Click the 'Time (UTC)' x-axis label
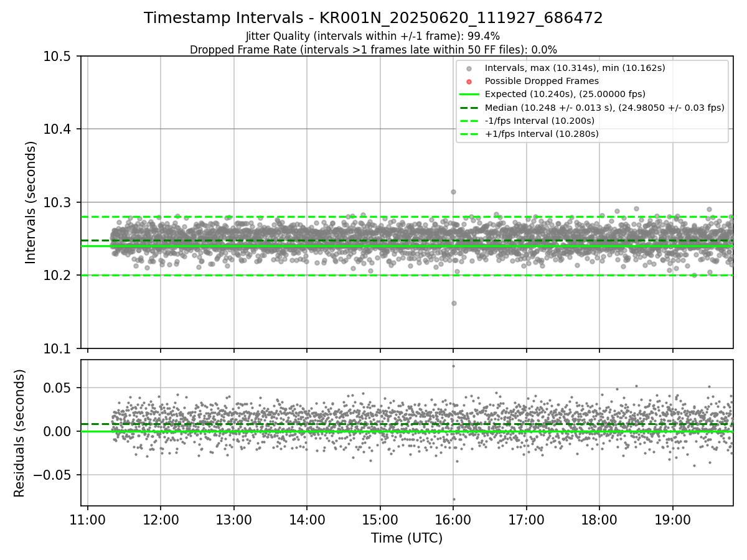The width and height of the screenshot is (747, 560). (x=407, y=538)
